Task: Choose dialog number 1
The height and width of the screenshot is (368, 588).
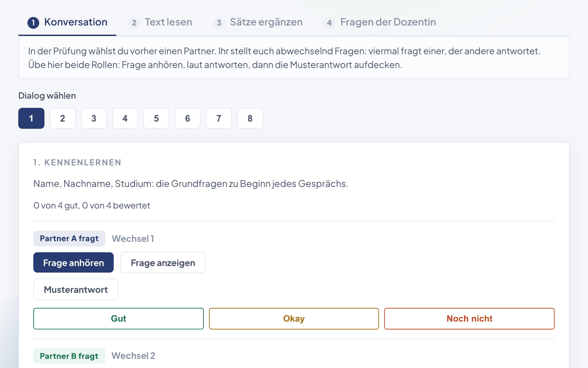Action: (31, 118)
